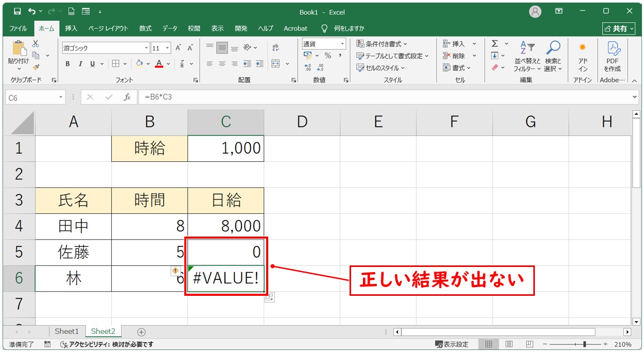This screenshot has width=644, height=352.
Task: Decrease the indent
Action: tap(247, 64)
